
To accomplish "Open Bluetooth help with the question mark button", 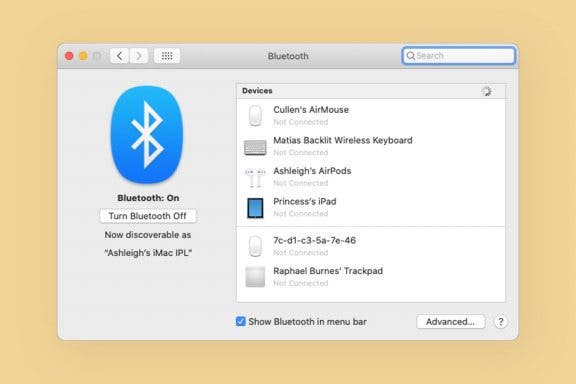I will tap(500, 322).
